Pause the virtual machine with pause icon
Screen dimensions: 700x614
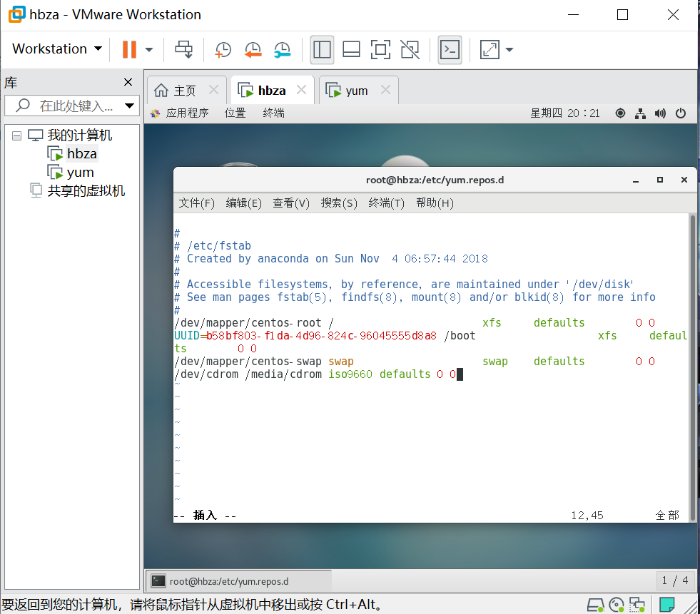[x=129, y=49]
